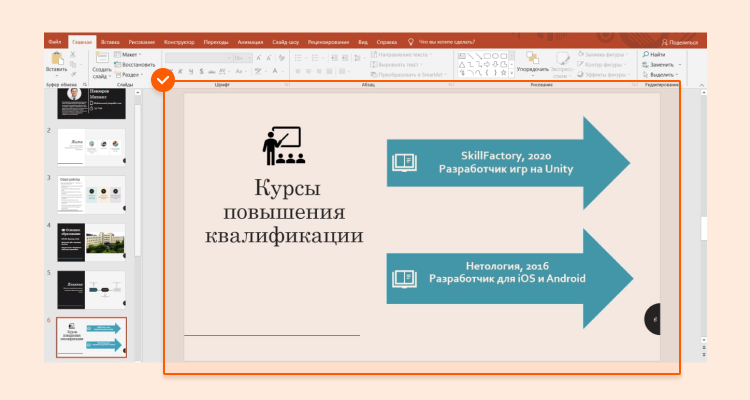Toggle bulleted list button

298,58
